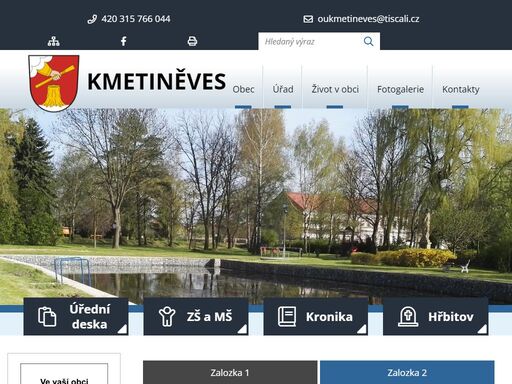Open the Fotogalerie menu item
This screenshot has width=512, height=384.
pyautogui.click(x=400, y=89)
